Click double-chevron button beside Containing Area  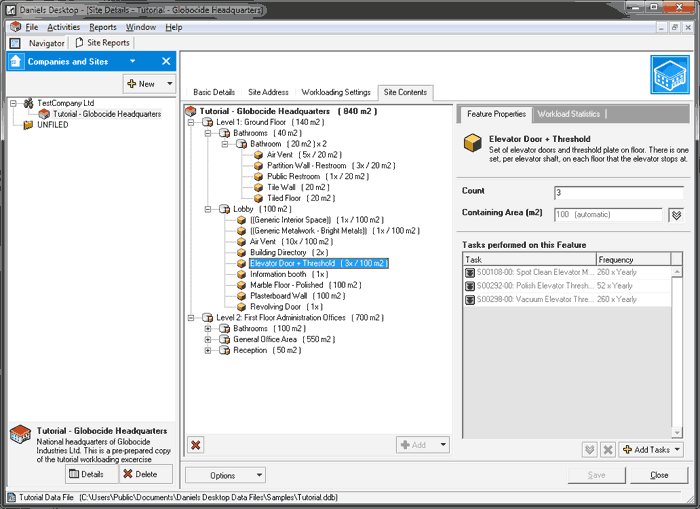point(676,215)
